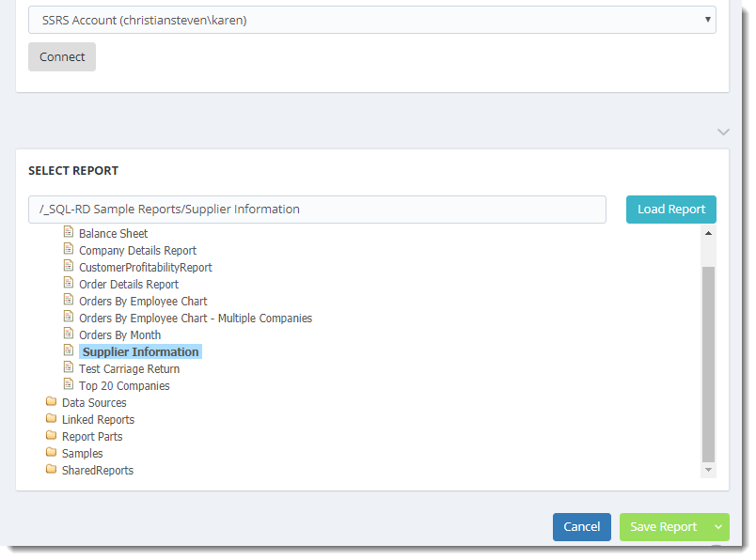Click the Top 20 Companies file icon
The height and width of the screenshot is (560, 756).
pos(69,384)
